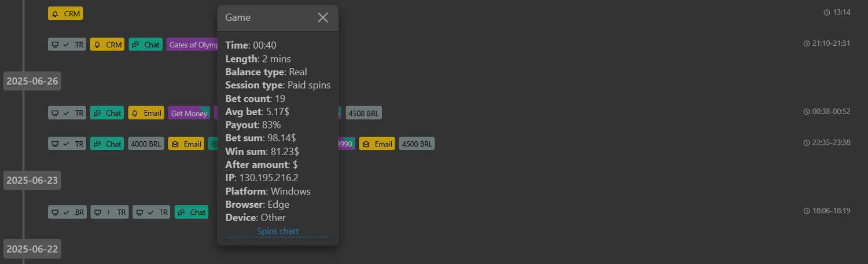
Task: Click the 4000 BRL amount tag
Action: 146,144
